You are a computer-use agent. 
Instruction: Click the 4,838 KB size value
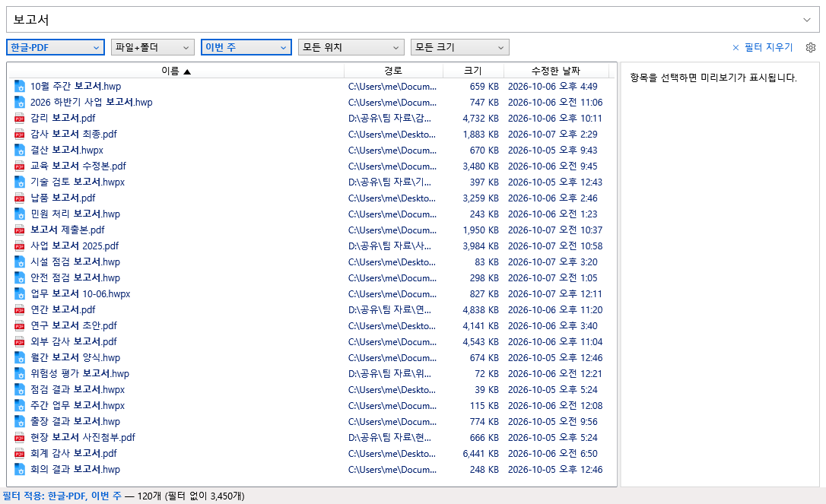(481, 309)
